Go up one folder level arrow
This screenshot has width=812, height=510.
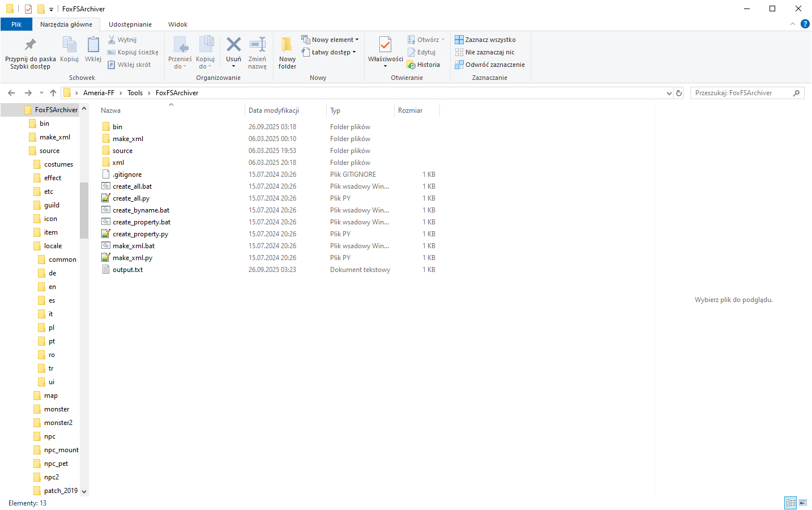[53, 93]
